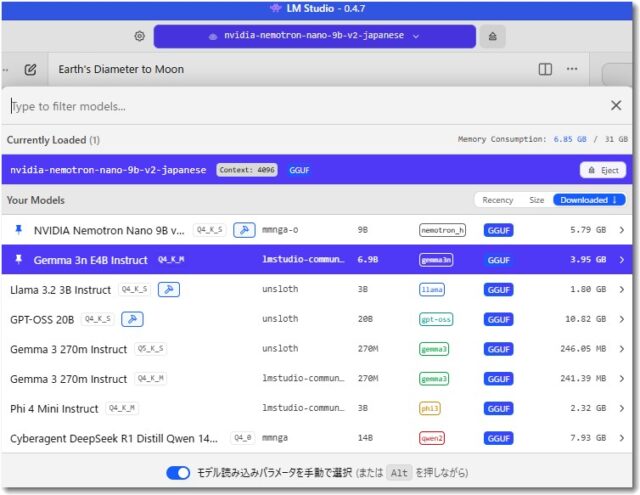Open the settings gear beside the model selector
This screenshot has height=495, width=640.
(140, 36)
